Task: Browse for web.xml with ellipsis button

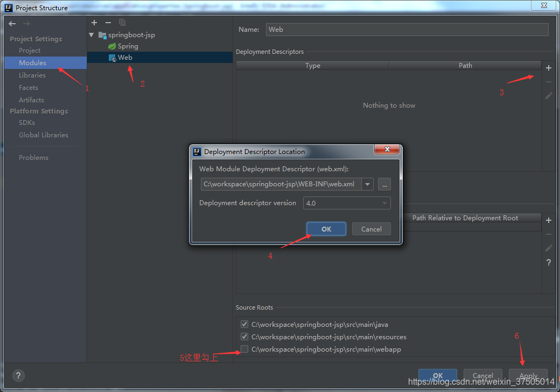Action: (384, 184)
